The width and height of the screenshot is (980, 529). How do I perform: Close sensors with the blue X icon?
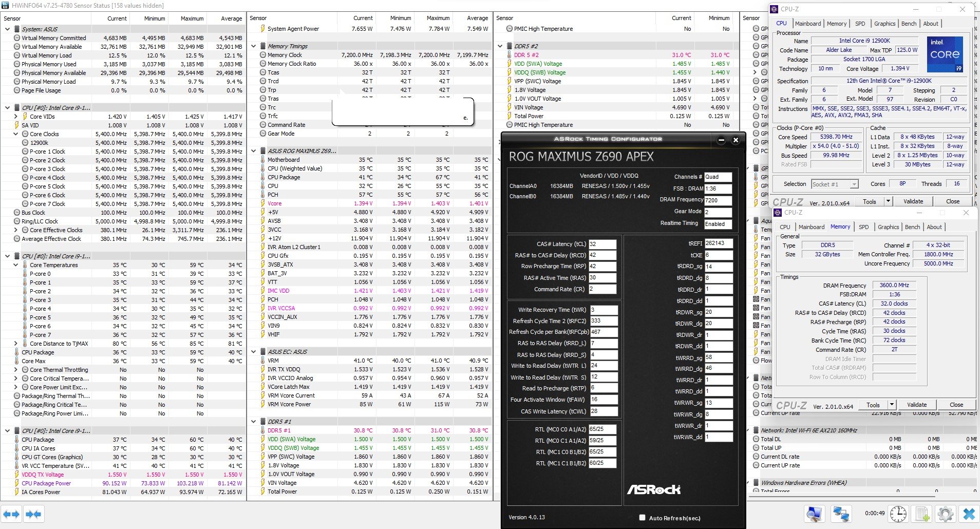(x=969, y=514)
